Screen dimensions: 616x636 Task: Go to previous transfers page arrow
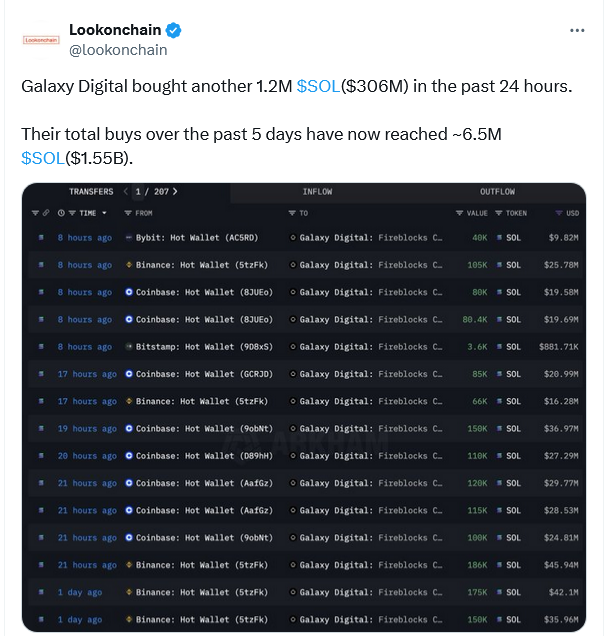click(x=126, y=191)
